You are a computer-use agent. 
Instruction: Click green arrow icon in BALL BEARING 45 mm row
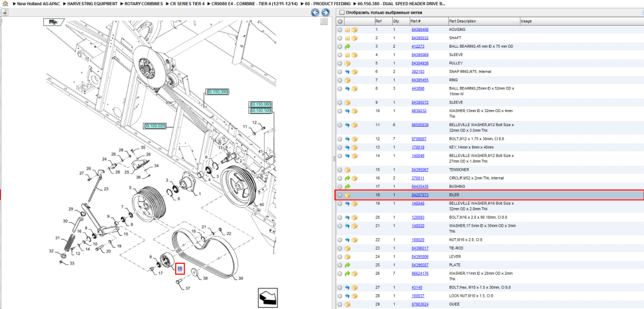click(347, 47)
